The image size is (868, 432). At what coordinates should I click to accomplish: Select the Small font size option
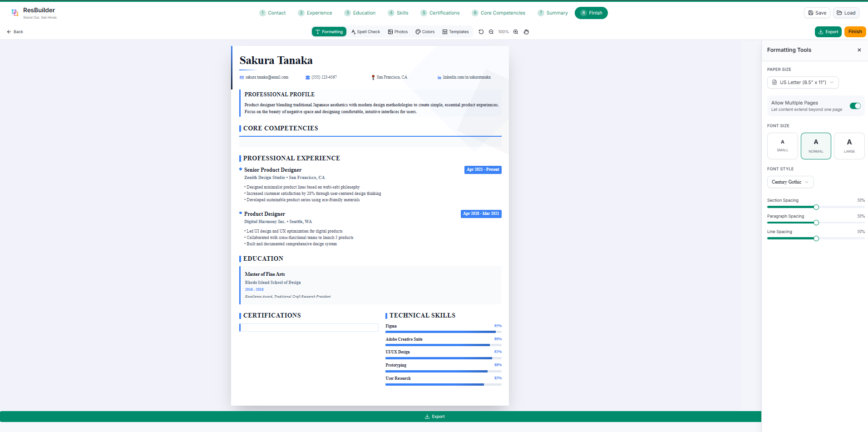(782, 146)
